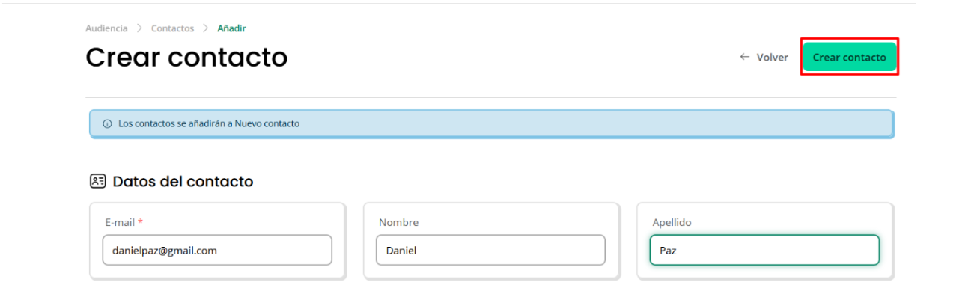Click the red required asterisk next to E-mail
Screen dimensions: 980x291
click(x=140, y=222)
